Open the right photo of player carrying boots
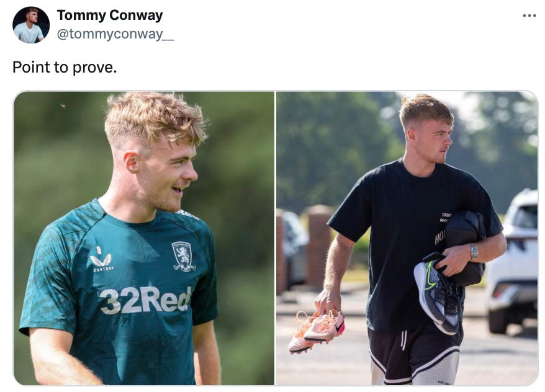Screen dimensions: 545x392 tap(407, 238)
